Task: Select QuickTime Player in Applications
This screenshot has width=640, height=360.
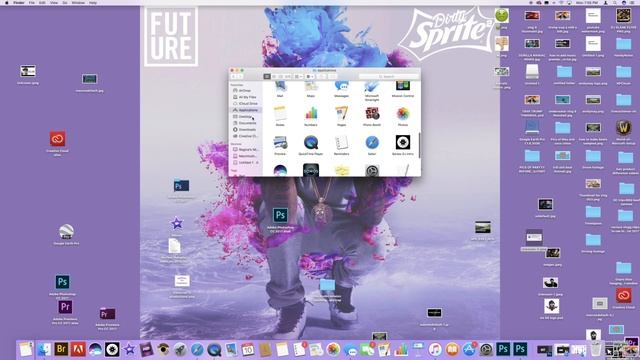Action: coord(311,143)
